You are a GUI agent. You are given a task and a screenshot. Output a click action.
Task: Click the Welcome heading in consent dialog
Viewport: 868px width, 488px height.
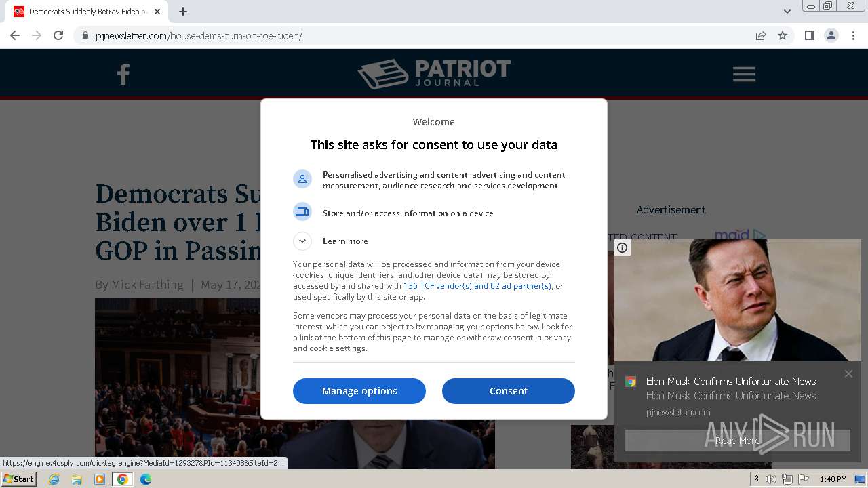click(x=434, y=122)
